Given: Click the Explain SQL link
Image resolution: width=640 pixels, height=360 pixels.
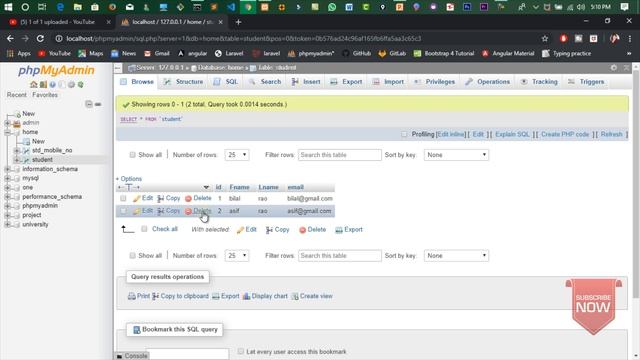Looking at the screenshot, I should 512,134.
